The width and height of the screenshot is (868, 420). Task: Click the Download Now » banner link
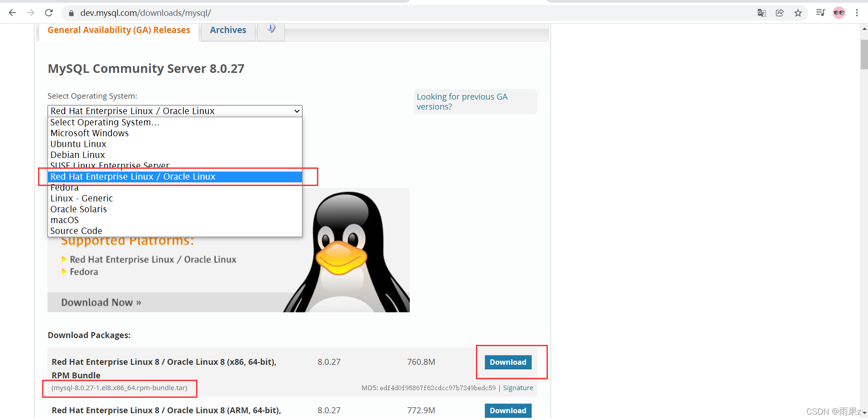point(101,302)
